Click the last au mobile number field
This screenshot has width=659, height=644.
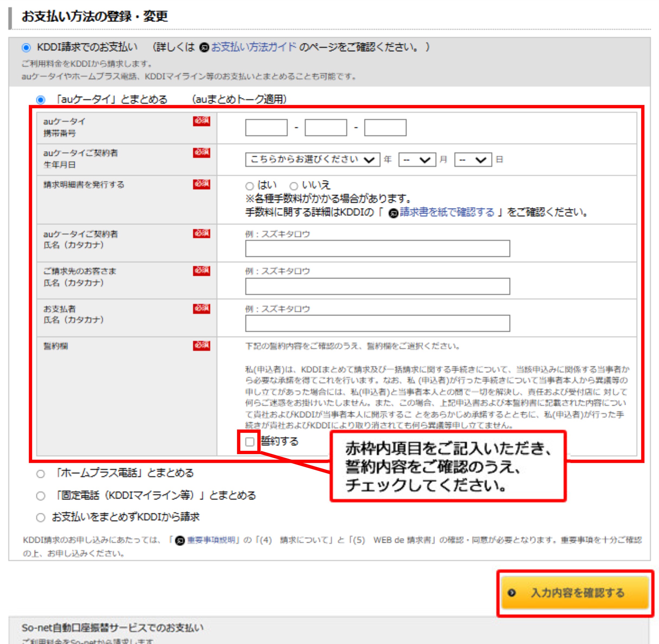click(x=385, y=127)
